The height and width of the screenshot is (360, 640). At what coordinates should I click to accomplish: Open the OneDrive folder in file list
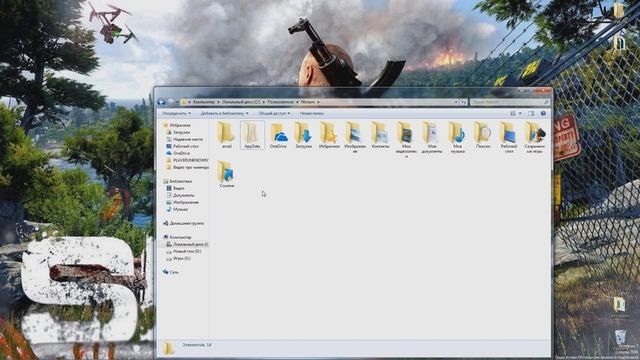[278, 135]
